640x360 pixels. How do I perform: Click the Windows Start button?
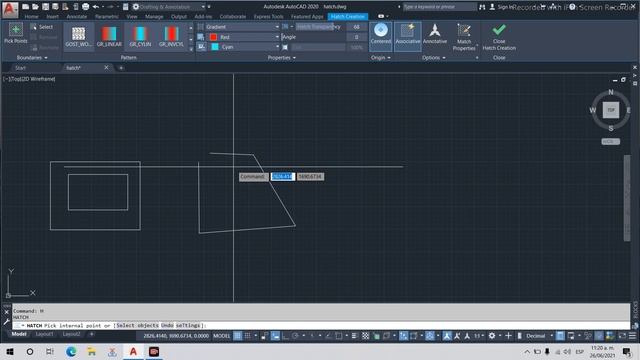(10, 351)
